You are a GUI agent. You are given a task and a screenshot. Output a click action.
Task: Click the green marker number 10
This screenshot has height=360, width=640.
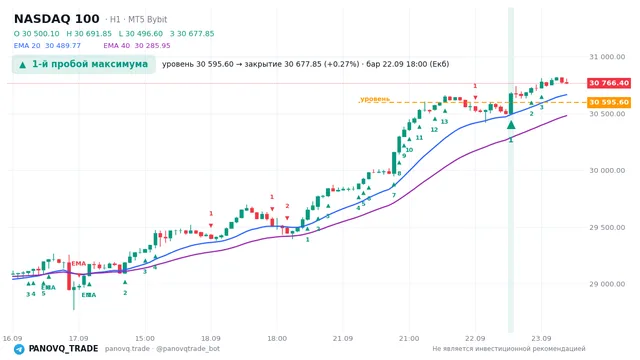[409, 150]
